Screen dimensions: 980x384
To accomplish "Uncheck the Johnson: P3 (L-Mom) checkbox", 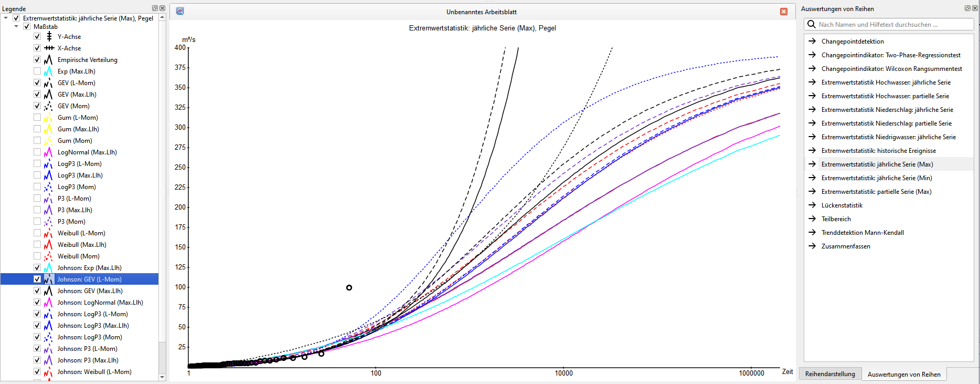I will [37, 349].
